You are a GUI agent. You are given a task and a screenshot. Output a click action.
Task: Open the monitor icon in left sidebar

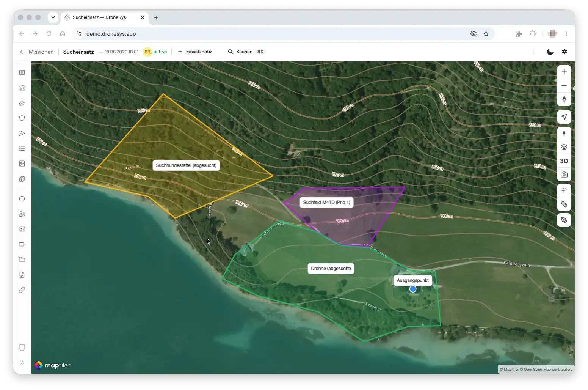[22, 348]
